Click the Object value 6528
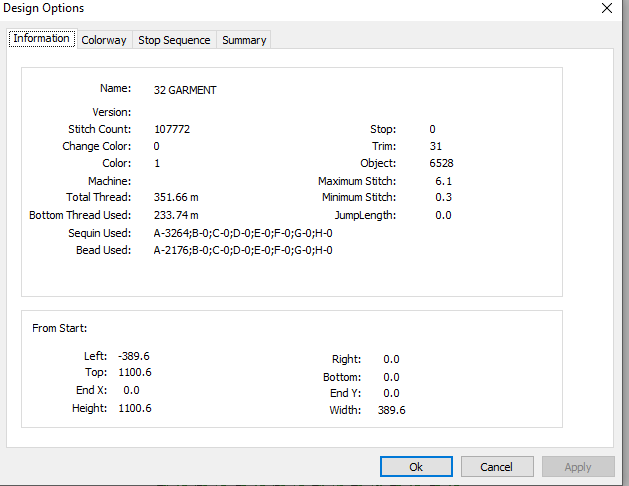This screenshot has height=486, width=629. click(441, 163)
